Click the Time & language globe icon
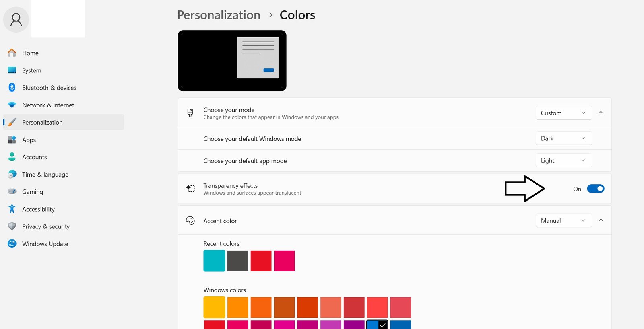 12,174
